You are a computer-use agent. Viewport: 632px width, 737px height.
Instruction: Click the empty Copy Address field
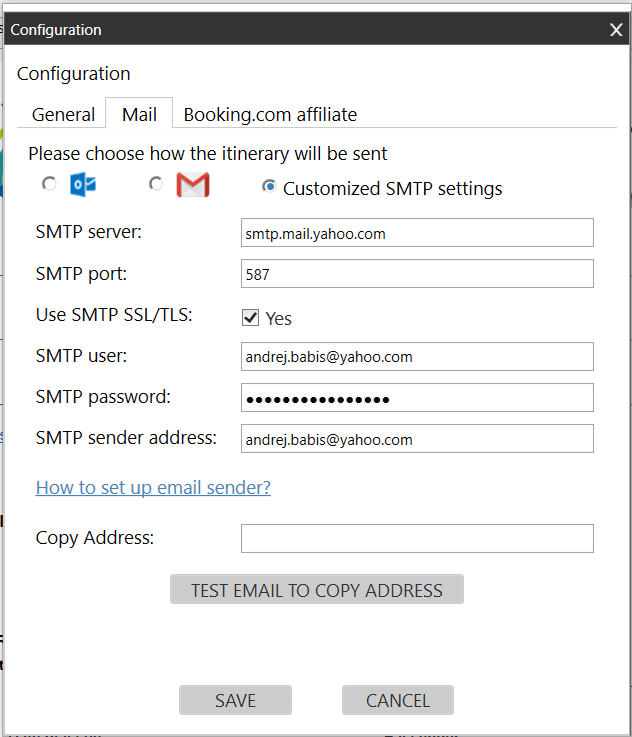click(417, 539)
